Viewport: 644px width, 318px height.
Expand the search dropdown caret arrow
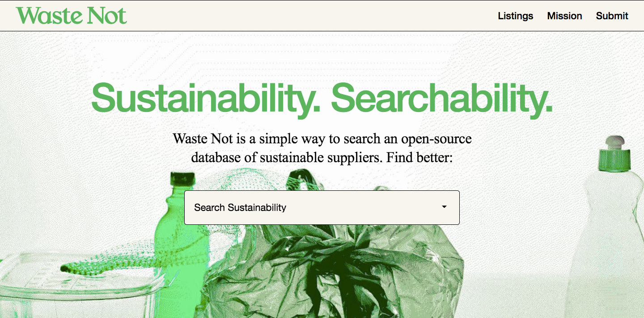pos(444,207)
